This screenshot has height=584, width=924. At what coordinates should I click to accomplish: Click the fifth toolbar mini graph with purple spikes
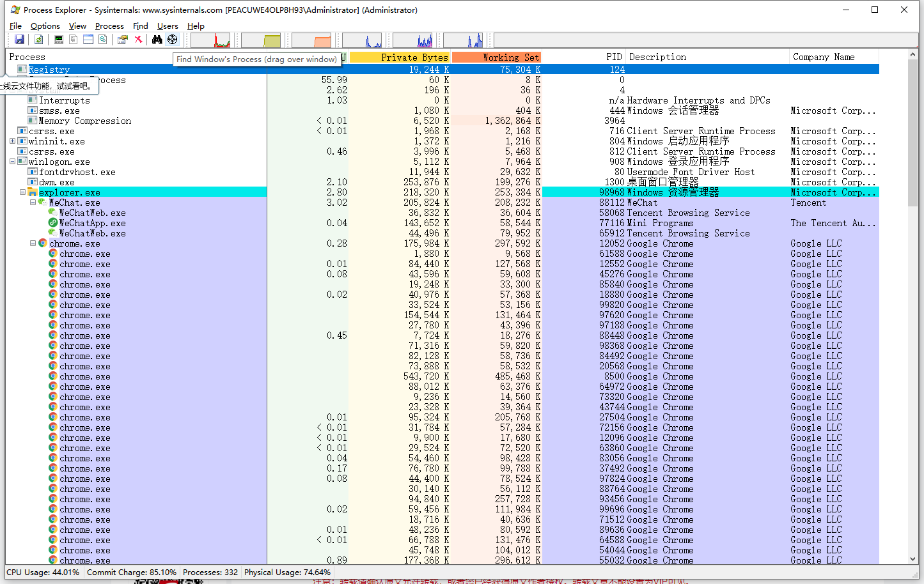(412, 40)
